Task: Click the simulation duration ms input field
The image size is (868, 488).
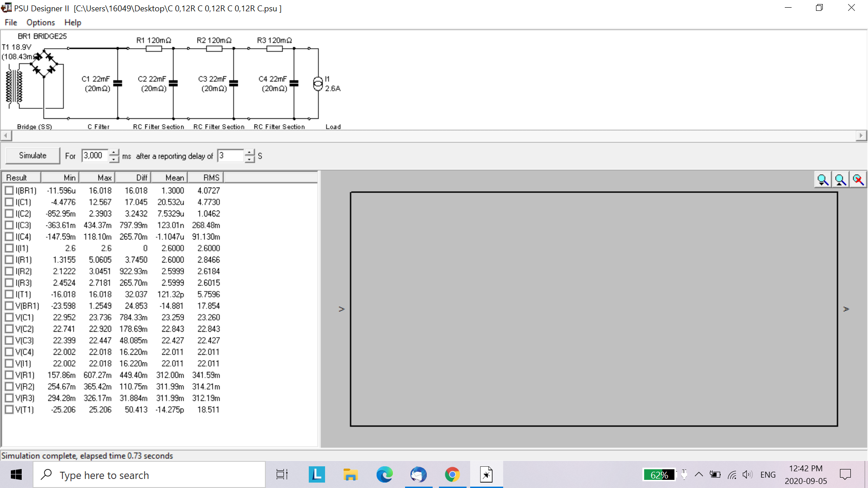Action: [x=95, y=156]
